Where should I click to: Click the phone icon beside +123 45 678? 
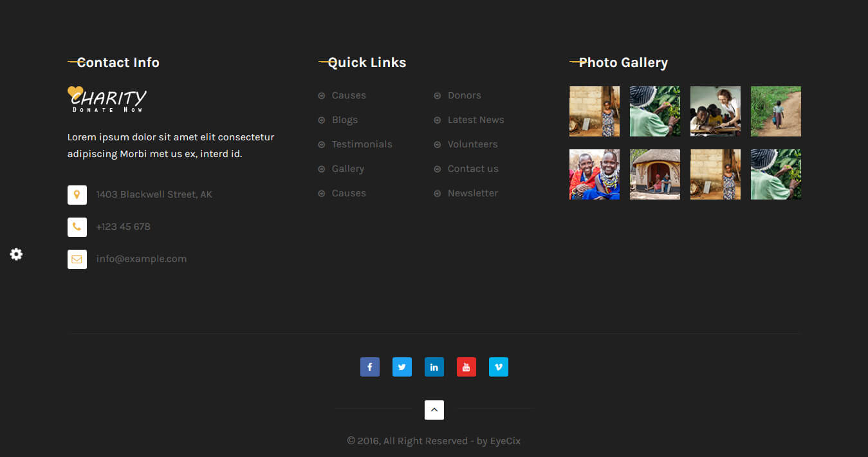77,227
